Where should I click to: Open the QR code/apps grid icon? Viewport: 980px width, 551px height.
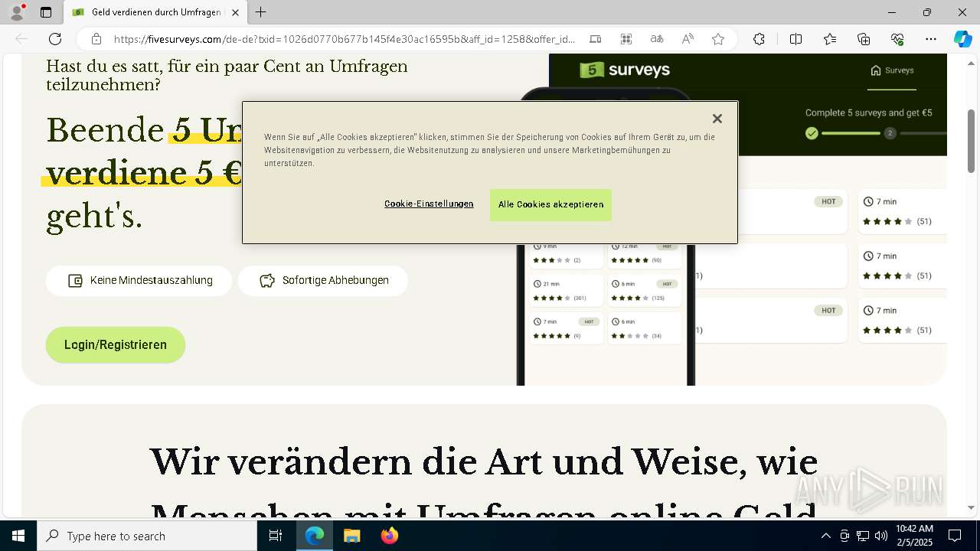[626, 39]
